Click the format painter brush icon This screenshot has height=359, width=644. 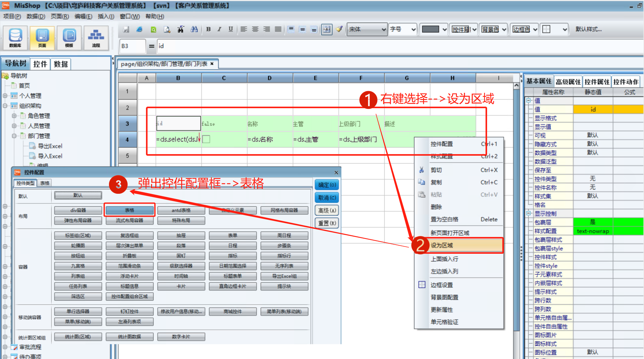(339, 30)
